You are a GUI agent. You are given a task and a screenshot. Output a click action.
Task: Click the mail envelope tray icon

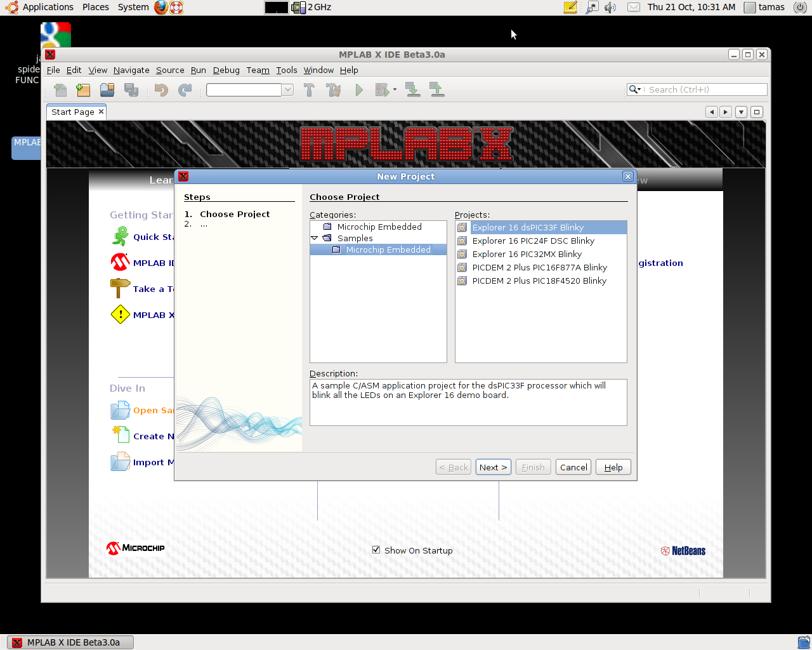[x=634, y=7]
